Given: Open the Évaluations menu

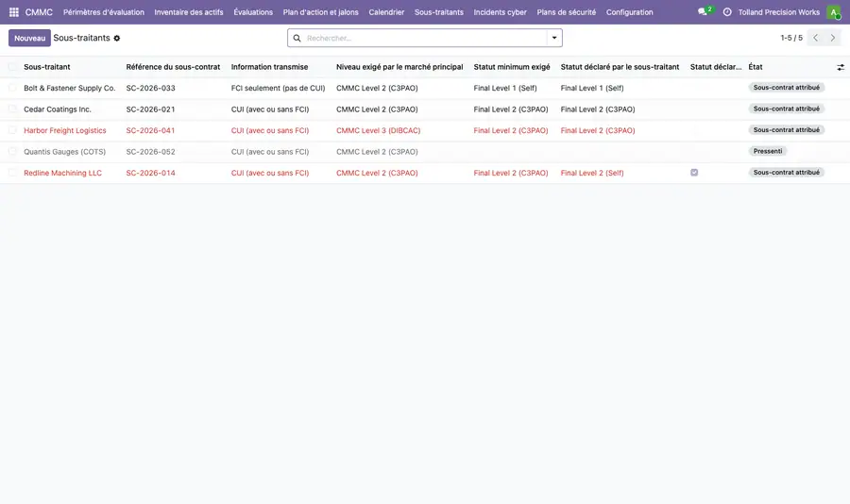Looking at the screenshot, I should point(253,12).
